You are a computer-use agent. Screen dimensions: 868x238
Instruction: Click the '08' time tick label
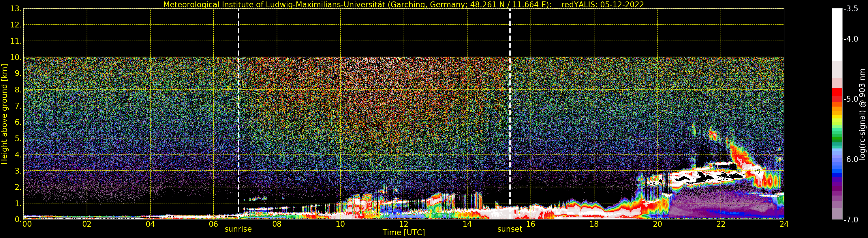[x=277, y=224]
